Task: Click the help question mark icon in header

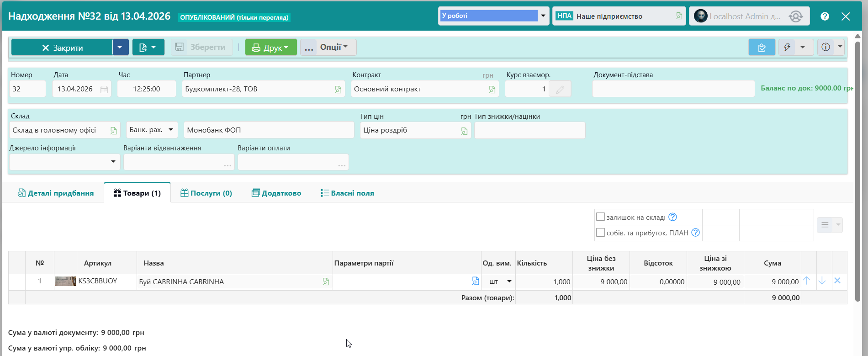Action: (x=825, y=16)
